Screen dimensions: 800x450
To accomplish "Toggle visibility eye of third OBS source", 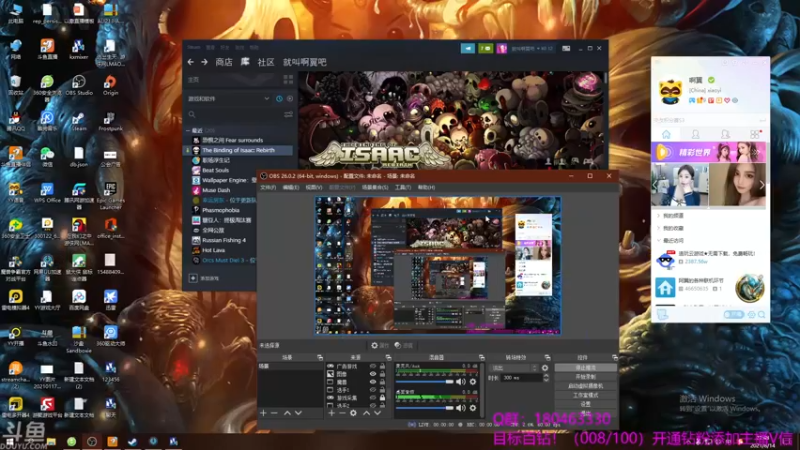I will (x=373, y=382).
